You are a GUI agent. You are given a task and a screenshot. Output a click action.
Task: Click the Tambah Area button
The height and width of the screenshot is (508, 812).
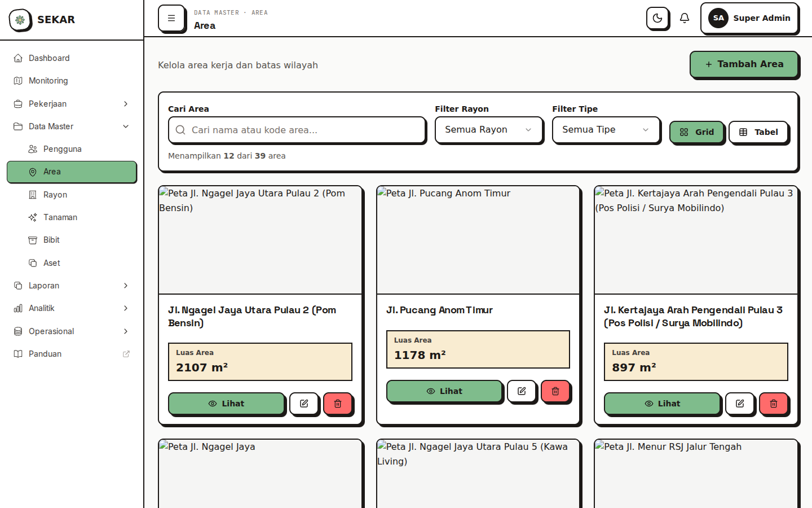point(744,64)
